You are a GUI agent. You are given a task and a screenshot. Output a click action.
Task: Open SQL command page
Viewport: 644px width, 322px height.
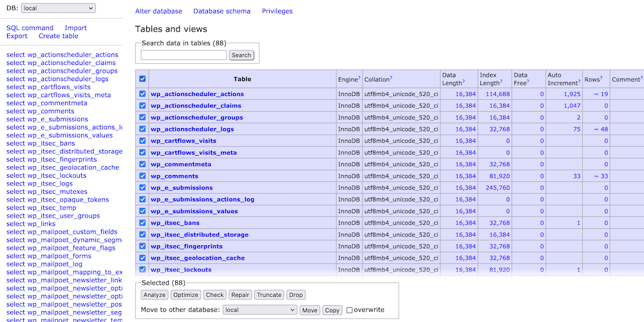30,28
